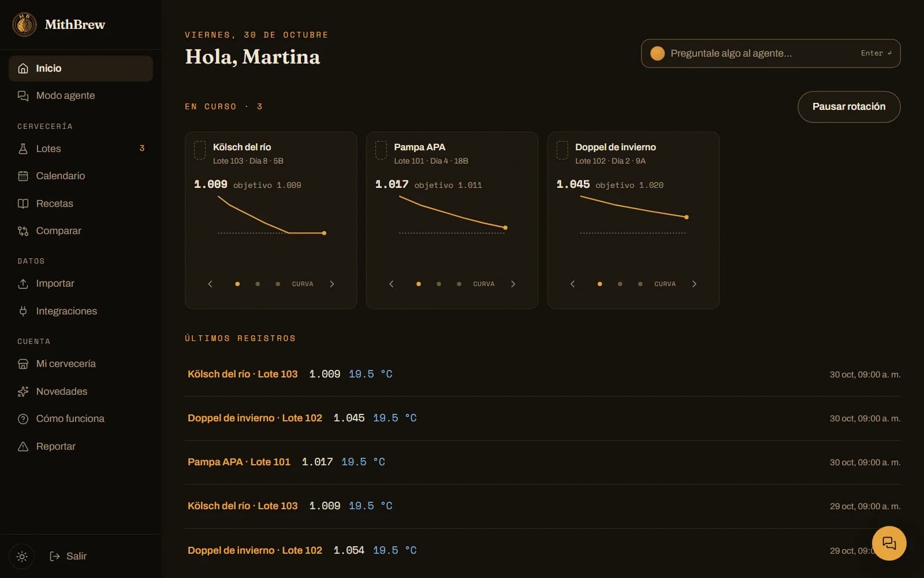924x578 pixels.
Task: Open the Kölsch del río card title
Action: (242, 147)
